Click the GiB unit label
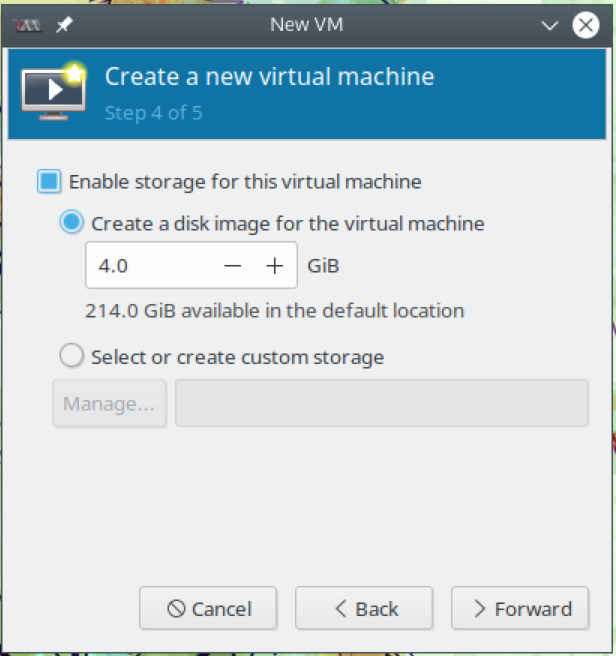Image resolution: width=616 pixels, height=656 pixels. [323, 266]
